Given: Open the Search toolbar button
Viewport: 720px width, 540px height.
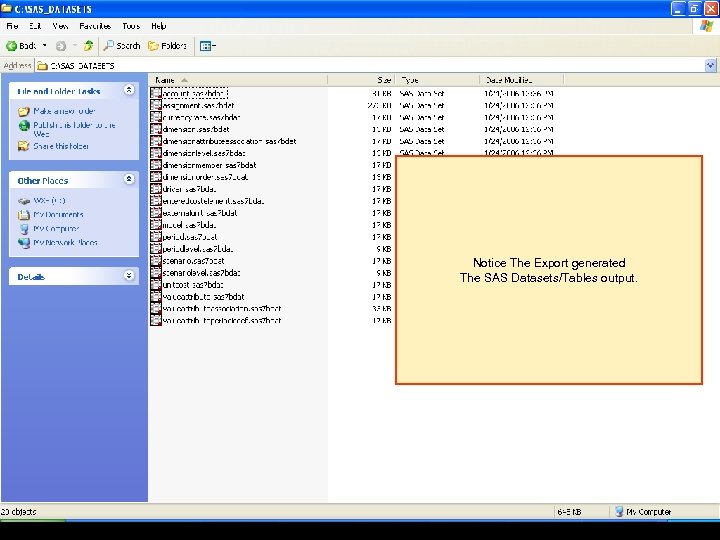Looking at the screenshot, I should tap(122, 45).
